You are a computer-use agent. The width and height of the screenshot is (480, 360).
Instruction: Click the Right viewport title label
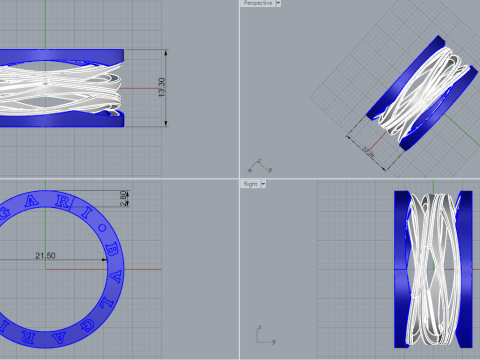pos(250,184)
